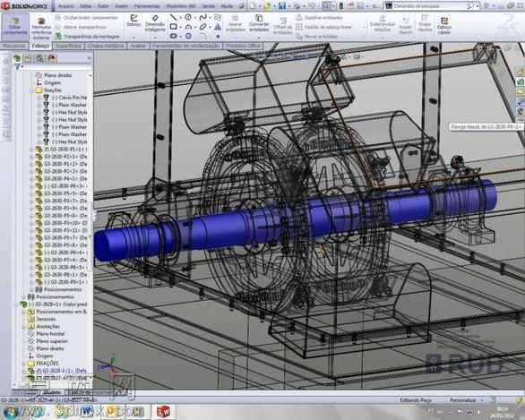Open the Arquivo menu
Image resolution: width=525 pixels, height=420 pixels.
click(66, 6)
